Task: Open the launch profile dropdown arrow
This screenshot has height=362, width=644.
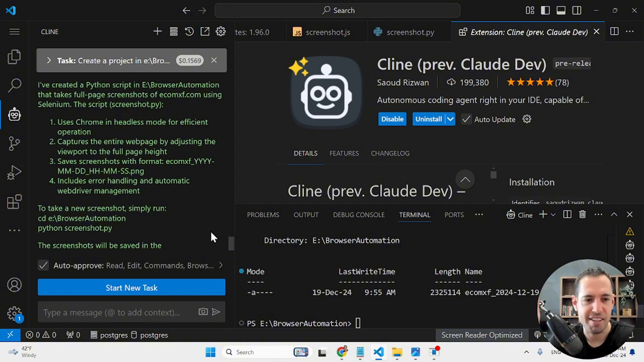Action: tap(553, 215)
